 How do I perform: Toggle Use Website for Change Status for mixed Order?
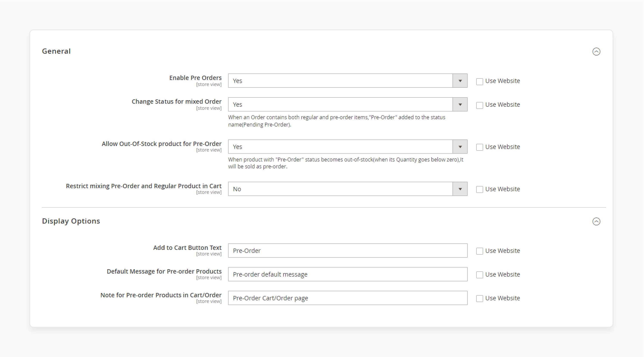coord(479,105)
